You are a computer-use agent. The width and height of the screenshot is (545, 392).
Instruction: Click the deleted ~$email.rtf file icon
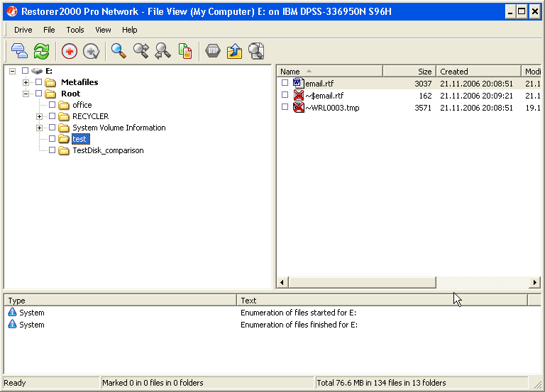299,95
